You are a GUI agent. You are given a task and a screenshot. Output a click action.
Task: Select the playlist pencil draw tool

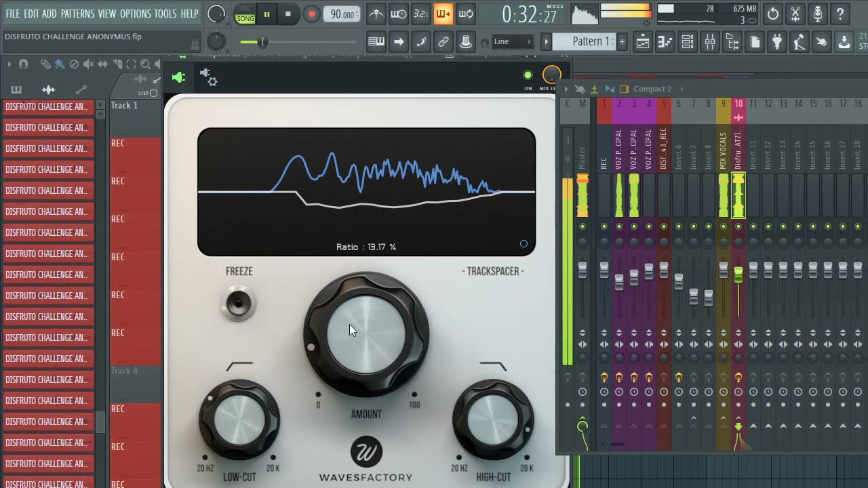[x=45, y=64]
